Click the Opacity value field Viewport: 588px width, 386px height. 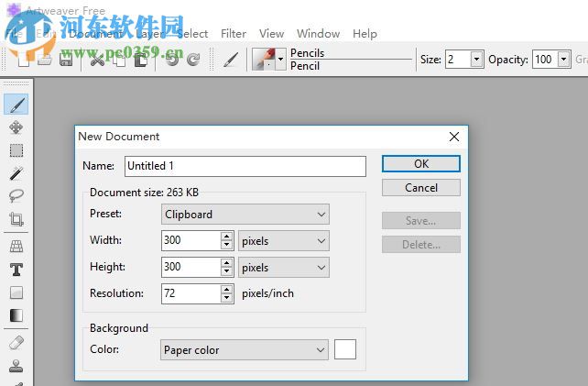click(x=545, y=59)
